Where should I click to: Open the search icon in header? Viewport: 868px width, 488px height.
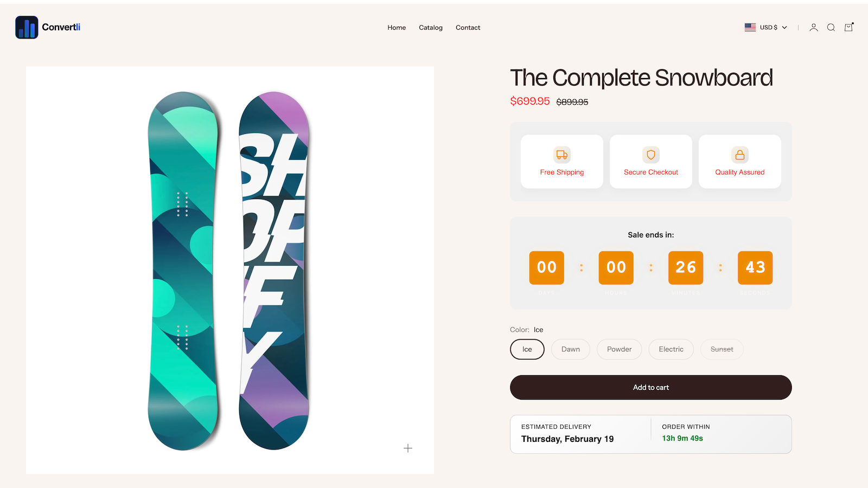pyautogui.click(x=831, y=28)
